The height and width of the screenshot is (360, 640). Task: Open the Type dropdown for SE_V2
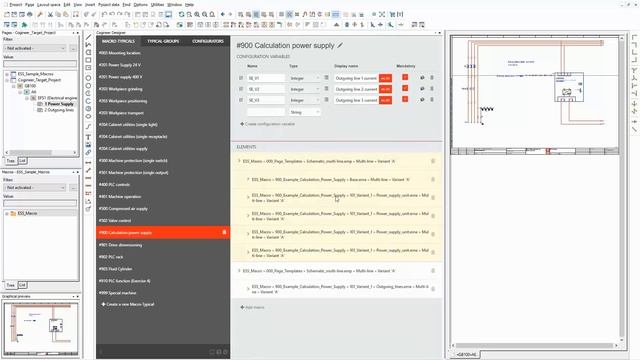(x=304, y=89)
